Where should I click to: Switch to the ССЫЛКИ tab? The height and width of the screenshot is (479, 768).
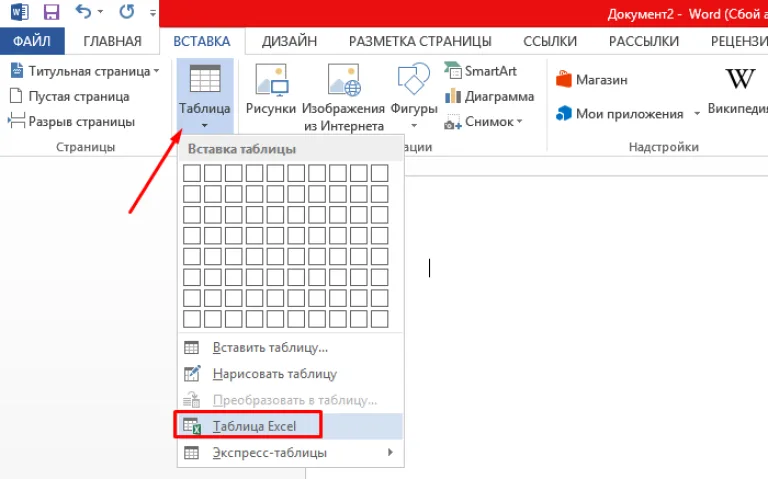point(550,41)
